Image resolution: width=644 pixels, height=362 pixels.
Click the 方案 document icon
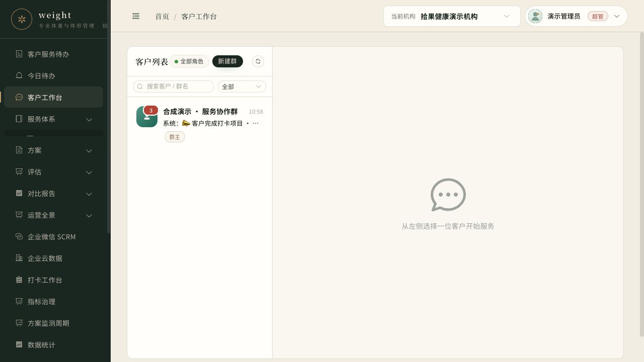tap(19, 150)
